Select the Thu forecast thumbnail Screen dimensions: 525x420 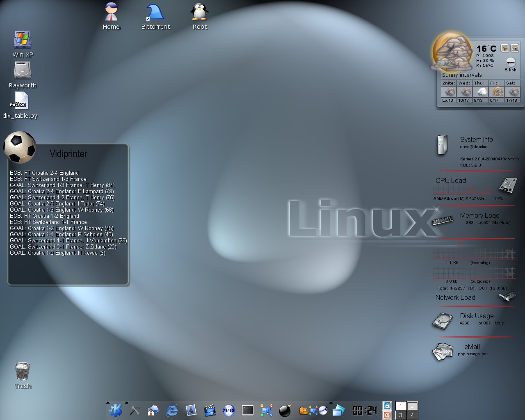[480, 91]
